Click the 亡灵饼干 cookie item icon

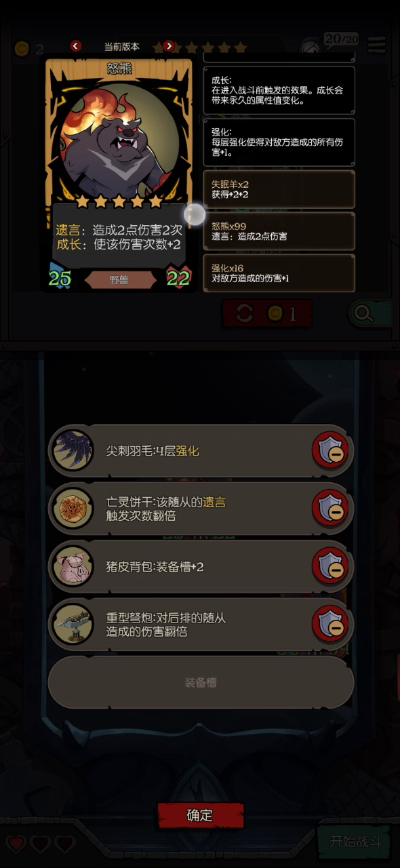pos(72,508)
